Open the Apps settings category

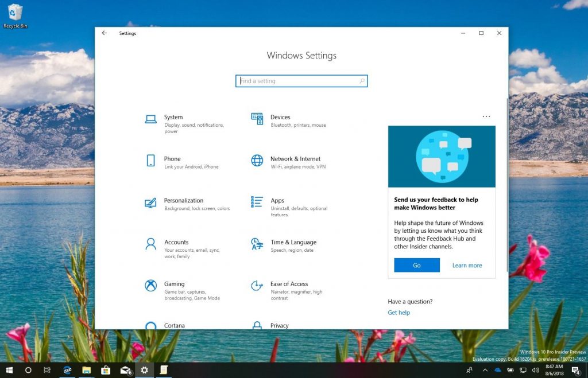(277, 201)
